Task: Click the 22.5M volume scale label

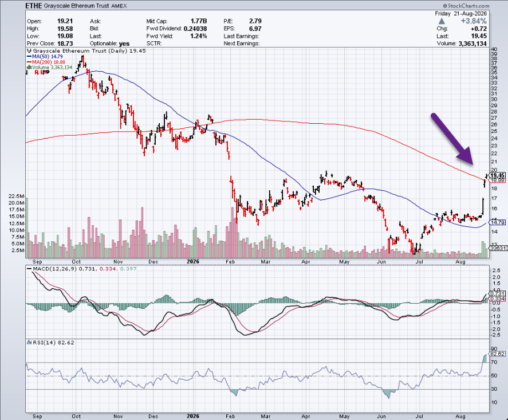Action: click(x=16, y=197)
